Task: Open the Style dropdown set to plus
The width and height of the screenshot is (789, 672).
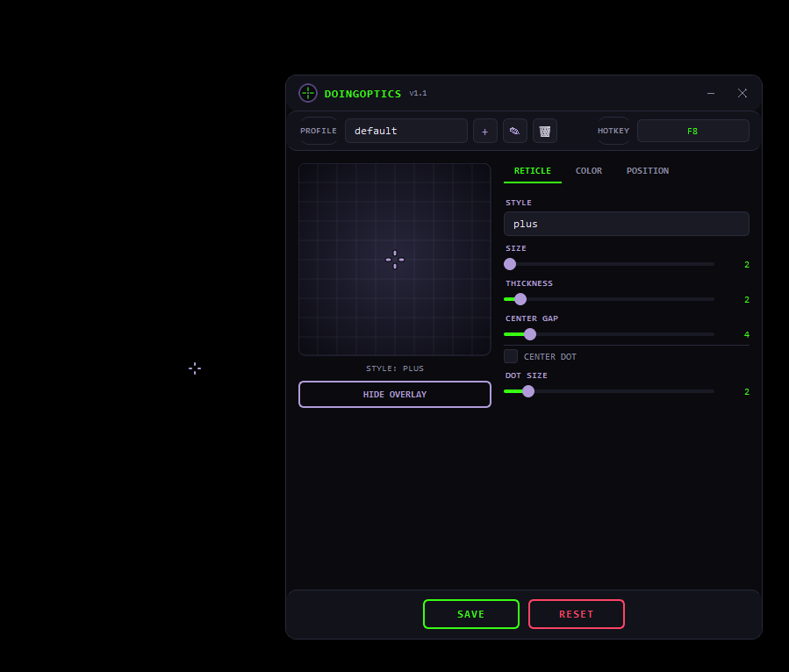Action: click(x=627, y=224)
